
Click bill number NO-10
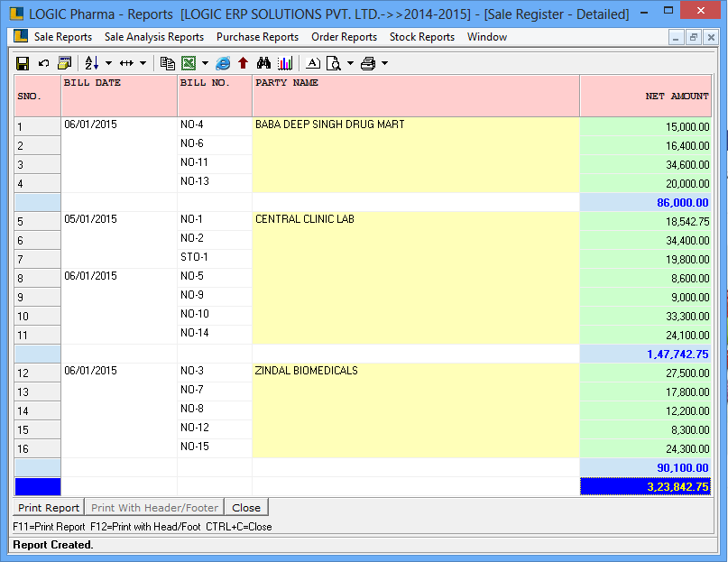pyautogui.click(x=195, y=314)
